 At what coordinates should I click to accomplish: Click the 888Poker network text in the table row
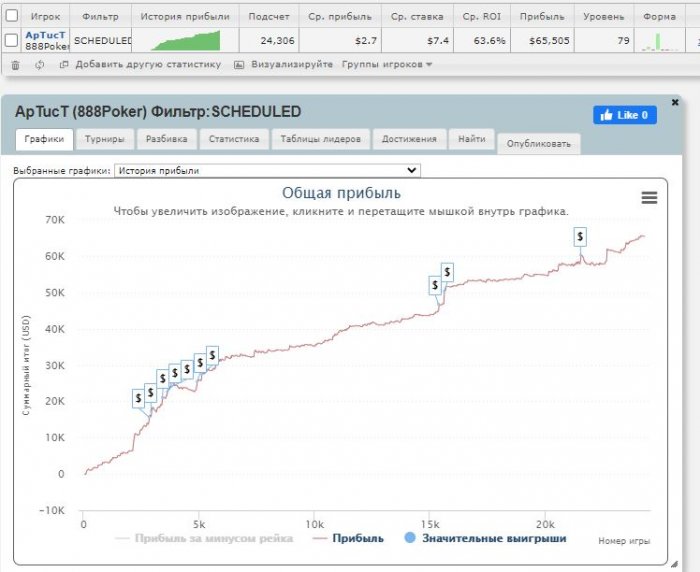[47, 46]
